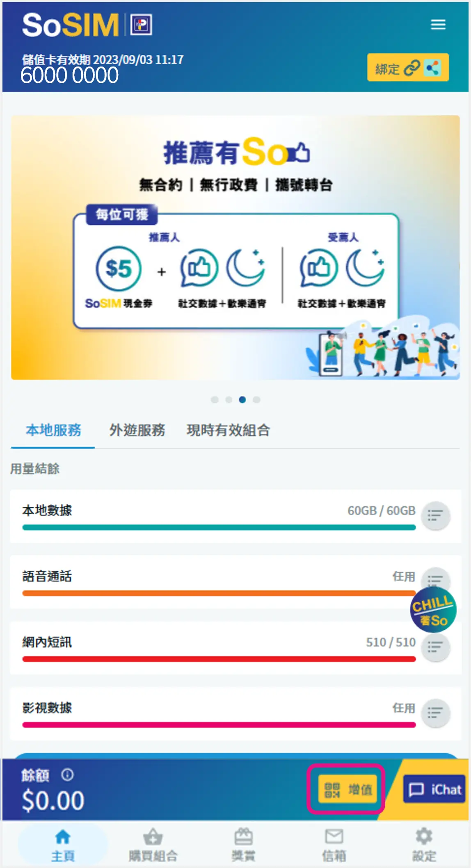The image size is (471, 868).
Task: Switch to the 現時有效組合 tab
Action: tap(228, 430)
